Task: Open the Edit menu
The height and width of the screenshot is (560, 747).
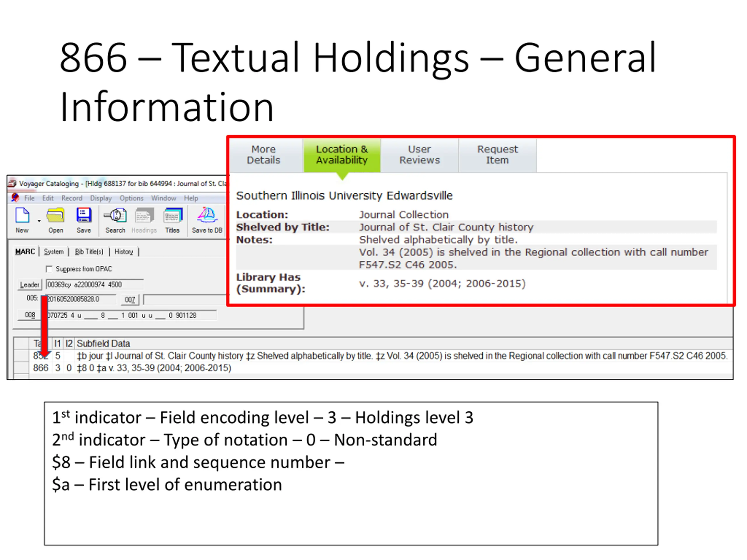Action: click(48, 198)
